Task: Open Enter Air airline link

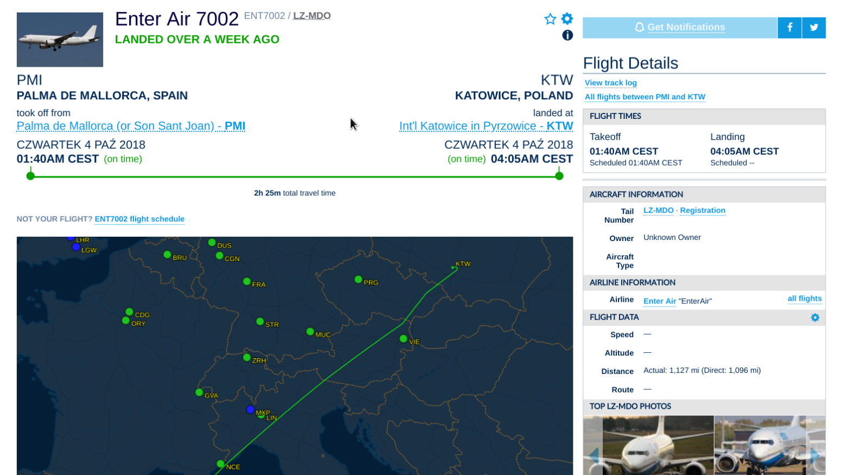Action: pyautogui.click(x=660, y=301)
